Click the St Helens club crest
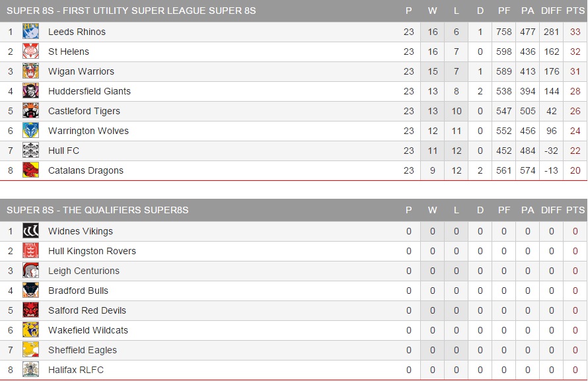Screen dimensions: 588x381 pyautogui.click(x=30, y=52)
